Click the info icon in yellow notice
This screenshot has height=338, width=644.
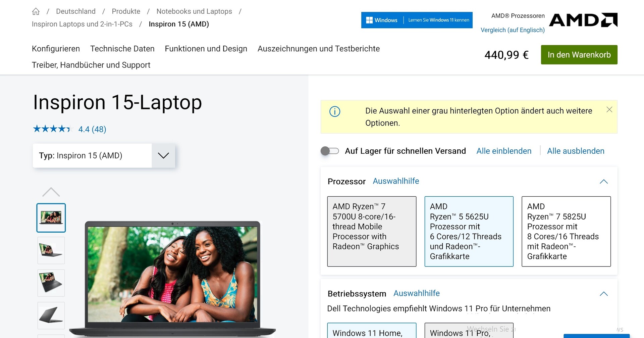(335, 111)
